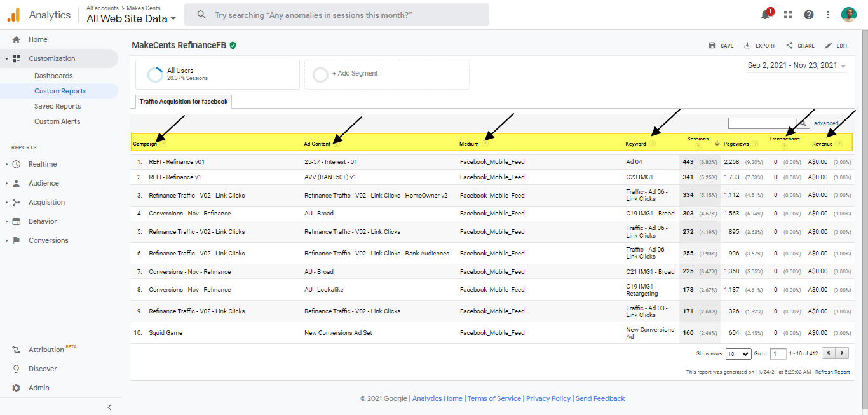
Task: Click the advanced filter link
Action: pos(826,123)
